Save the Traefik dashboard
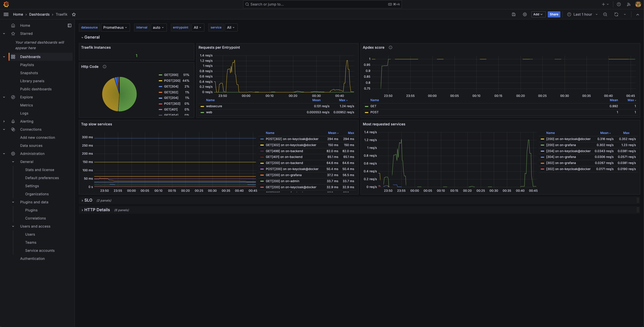Image resolution: width=644 pixels, height=327 pixels. [x=514, y=14]
